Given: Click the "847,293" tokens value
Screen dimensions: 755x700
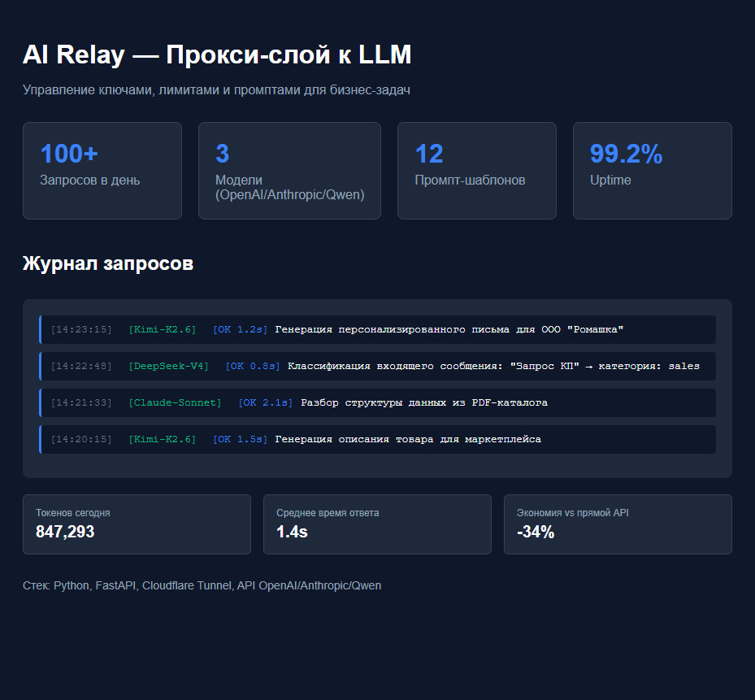Looking at the screenshot, I should coord(65,532).
